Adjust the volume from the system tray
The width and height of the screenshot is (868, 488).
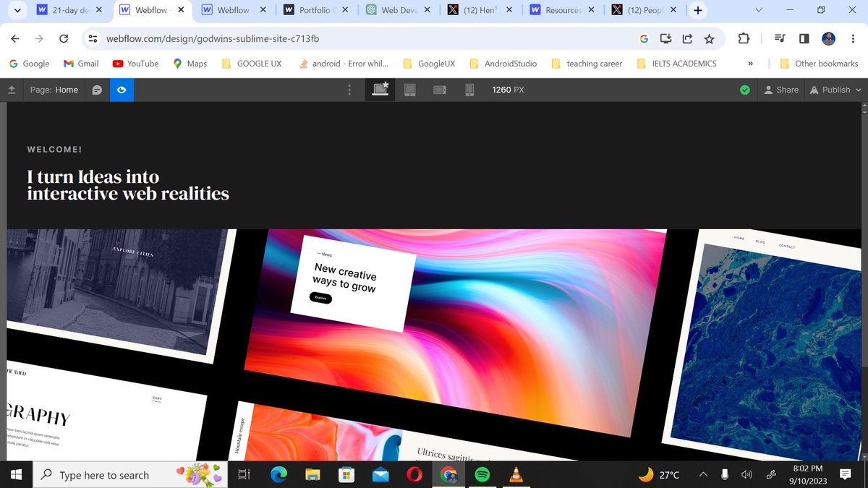pos(746,475)
